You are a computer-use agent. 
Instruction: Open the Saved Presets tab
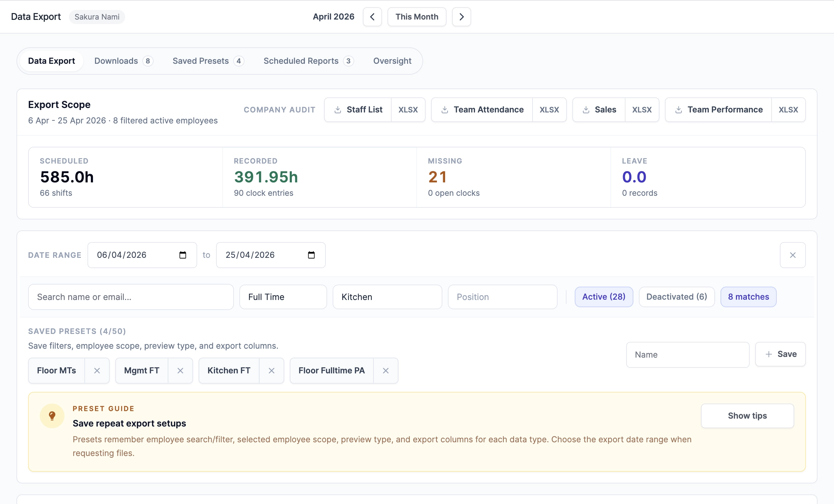point(208,61)
